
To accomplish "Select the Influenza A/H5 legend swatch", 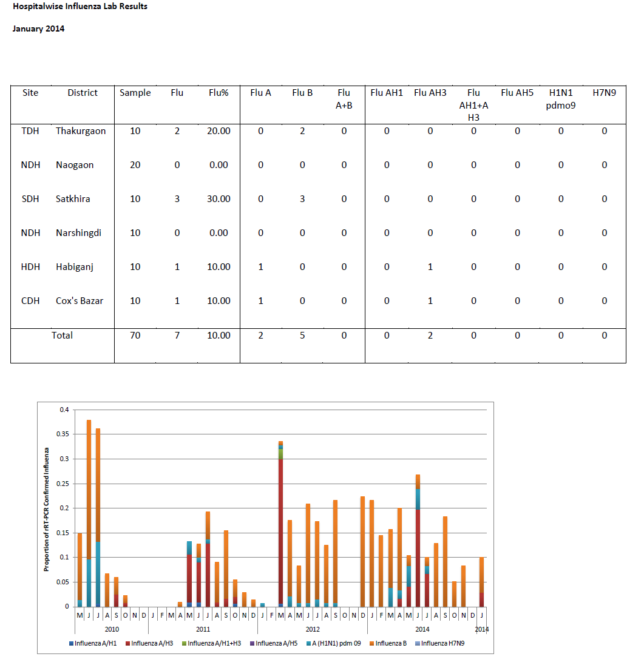I will point(252,643).
